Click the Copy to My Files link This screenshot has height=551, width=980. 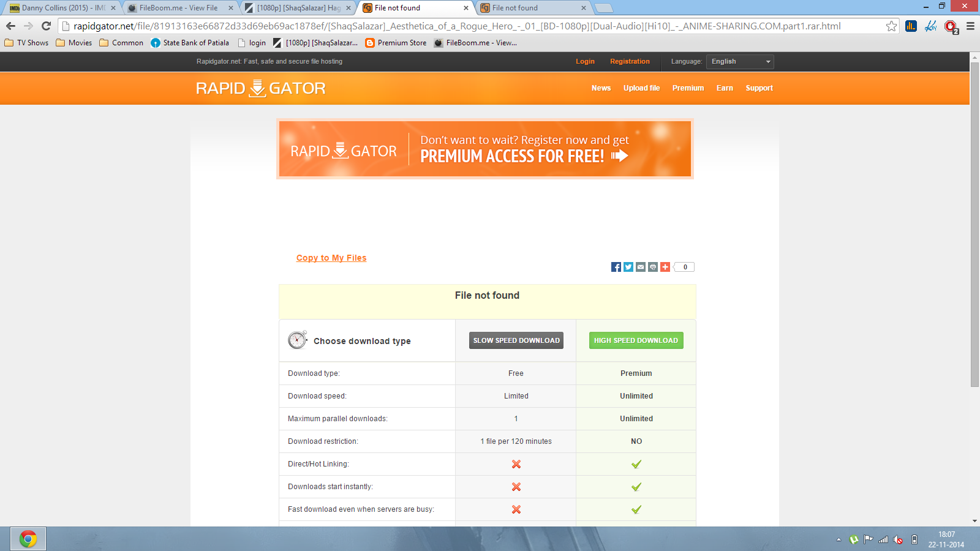point(331,258)
